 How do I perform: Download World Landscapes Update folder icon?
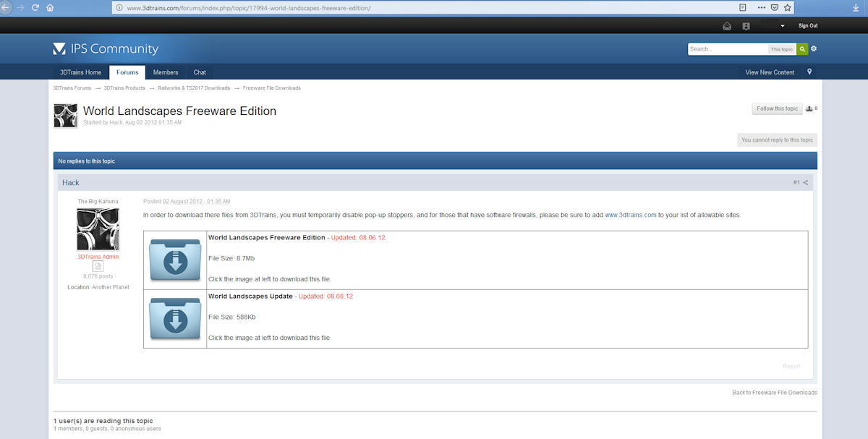pos(175,318)
